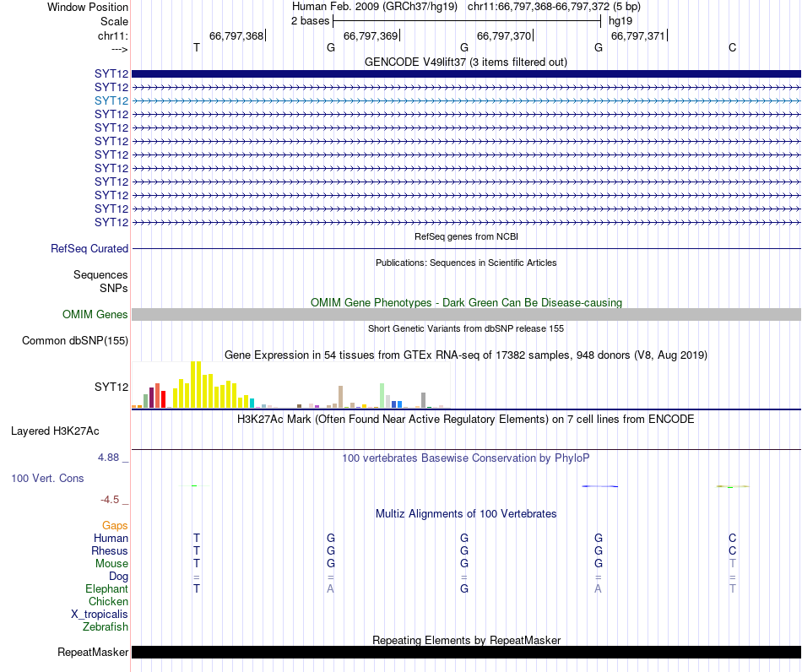This screenshot has width=802, height=672.
Task: Click the black RepeatMasker element bar
Action: click(466, 652)
